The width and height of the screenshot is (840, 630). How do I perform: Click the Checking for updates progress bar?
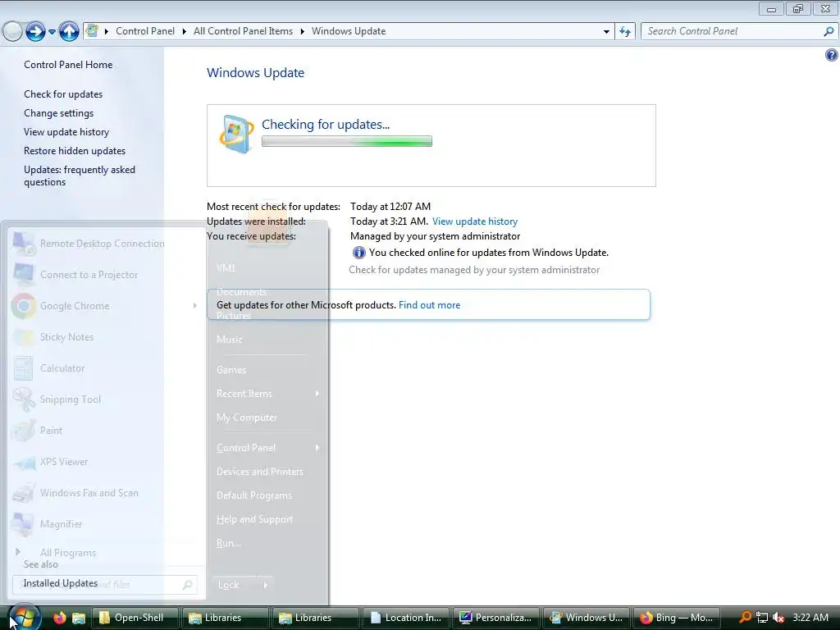point(347,141)
